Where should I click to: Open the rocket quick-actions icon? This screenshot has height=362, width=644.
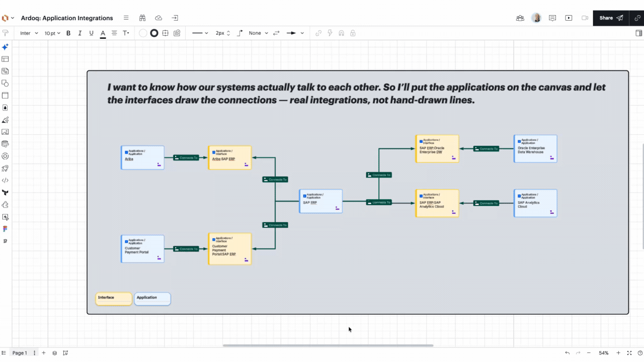[x=5, y=168]
